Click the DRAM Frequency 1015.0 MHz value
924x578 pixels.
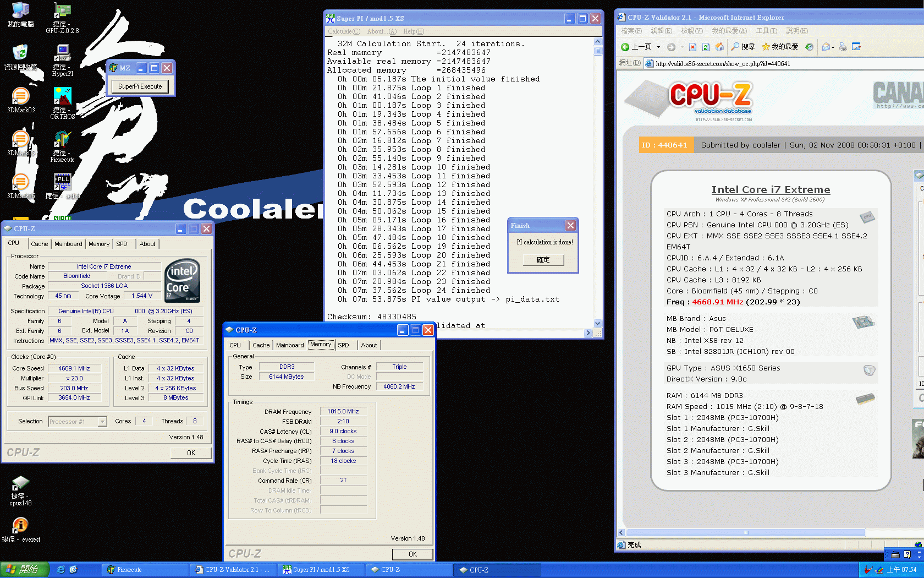coord(343,411)
